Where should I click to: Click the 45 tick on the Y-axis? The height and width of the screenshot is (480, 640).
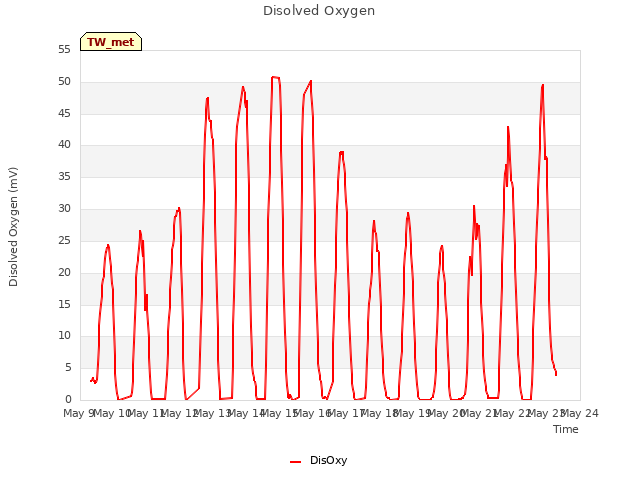click(x=64, y=113)
